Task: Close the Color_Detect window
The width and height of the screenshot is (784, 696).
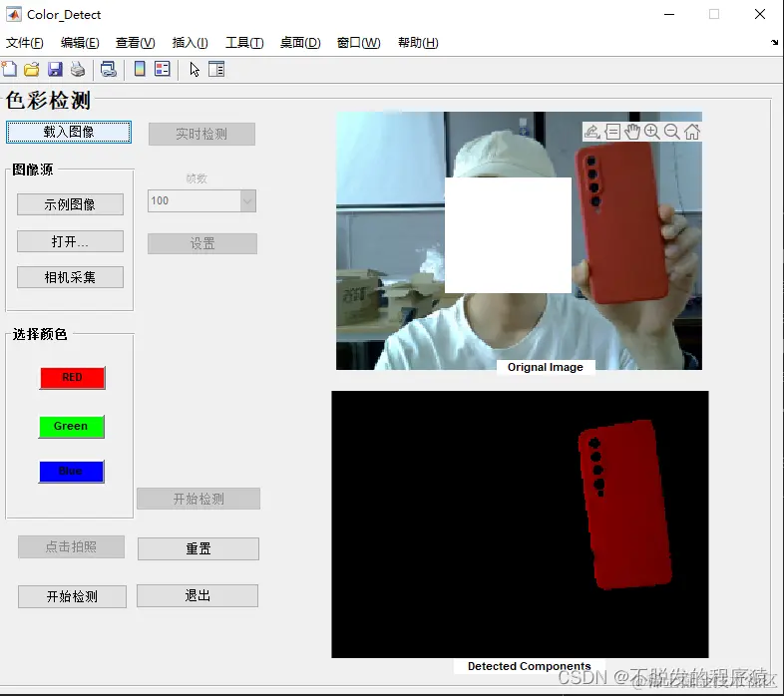Action: tap(760, 14)
